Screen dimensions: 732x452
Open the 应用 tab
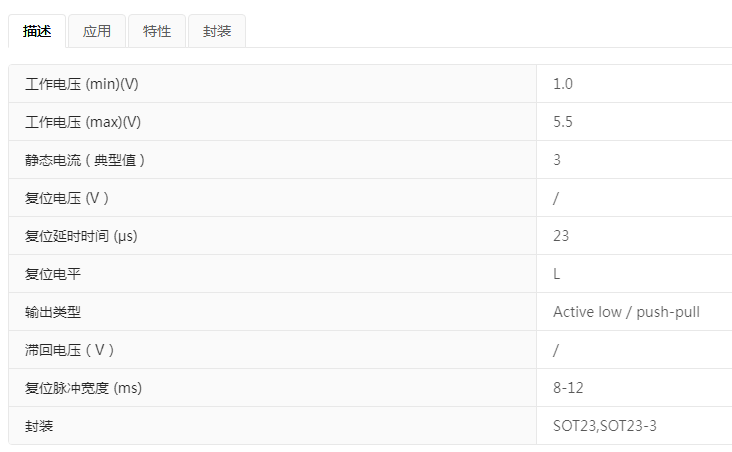coord(97,31)
